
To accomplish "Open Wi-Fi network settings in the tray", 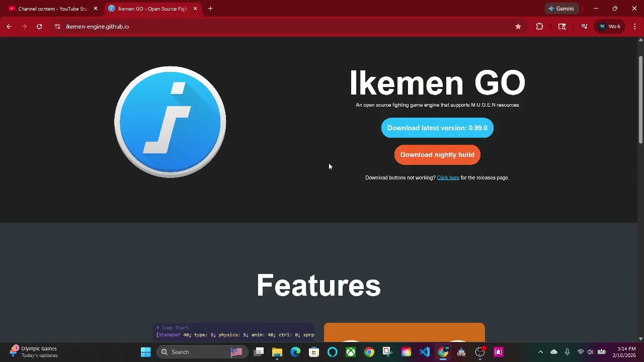I will [581, 352].
